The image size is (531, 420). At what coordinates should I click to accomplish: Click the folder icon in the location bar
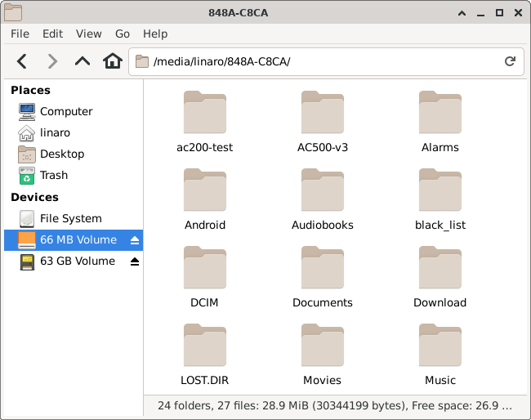click(x=142, y=61)
